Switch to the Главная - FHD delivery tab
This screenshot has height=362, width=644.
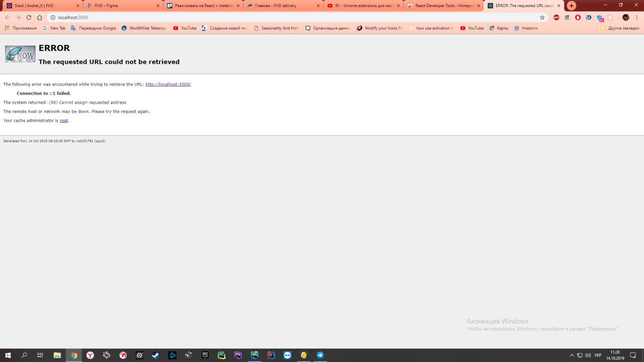tap(283, 6)
